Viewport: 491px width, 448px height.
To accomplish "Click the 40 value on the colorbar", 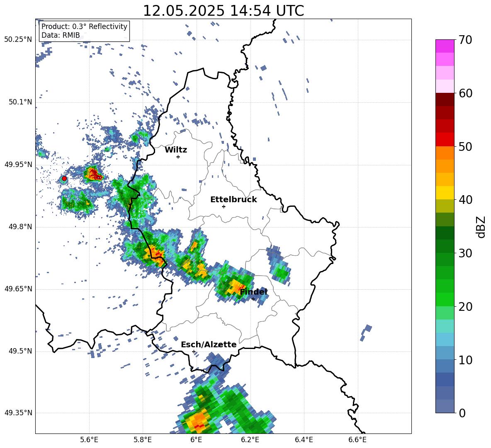I will pyautogui.click(x=465, y=200).
